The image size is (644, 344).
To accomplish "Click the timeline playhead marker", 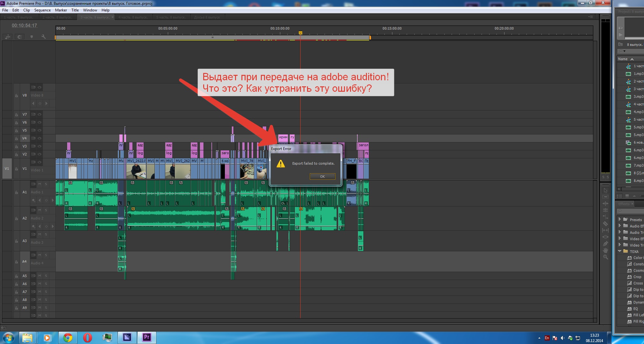I will [300, 33].
